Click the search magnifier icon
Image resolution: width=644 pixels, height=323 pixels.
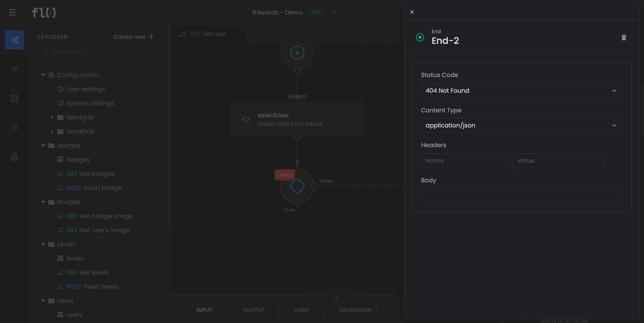click(46, 52)
